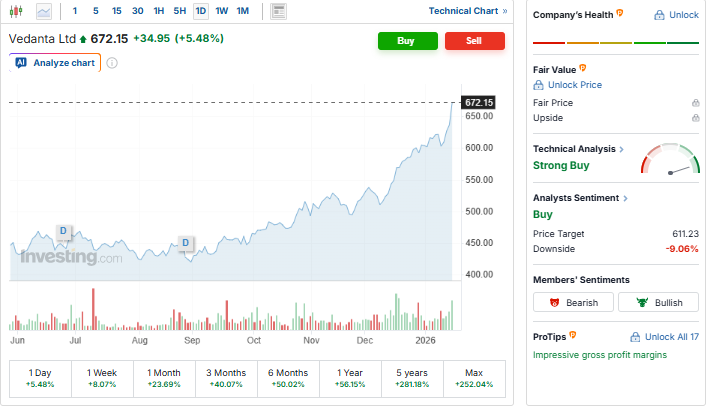Click Unlock All 17 ProTips
This screenshot has width=708, height=407.
pyautogui.click(x=672, y=337)
